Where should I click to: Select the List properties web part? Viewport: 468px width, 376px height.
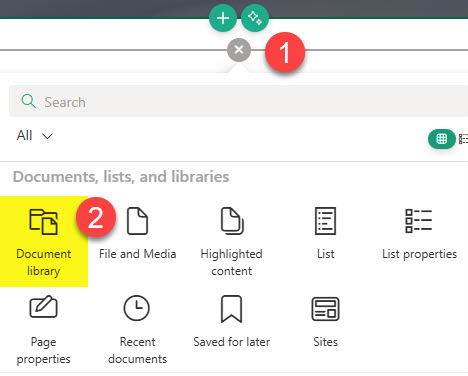(419, 233)
